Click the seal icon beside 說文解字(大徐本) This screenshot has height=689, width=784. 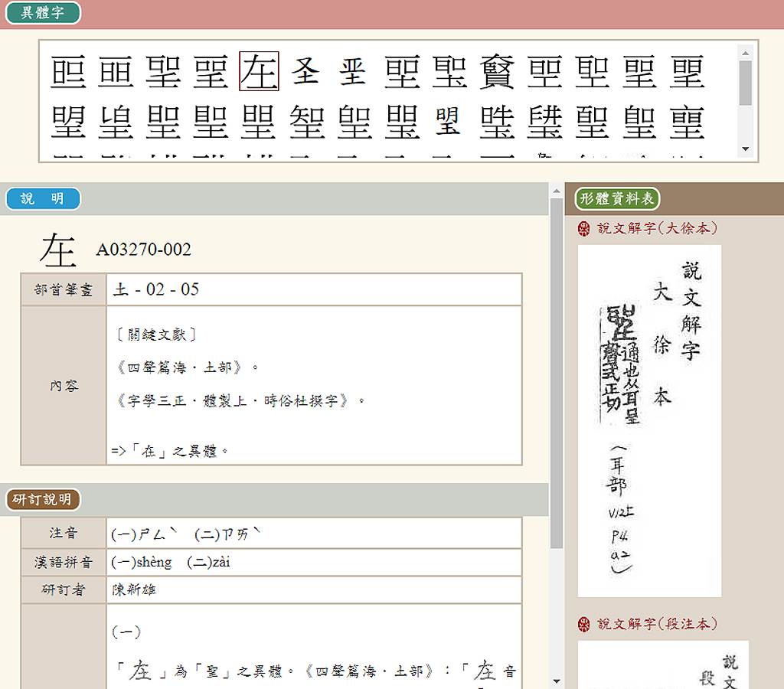pyautogui.click(x=584, y=228)
